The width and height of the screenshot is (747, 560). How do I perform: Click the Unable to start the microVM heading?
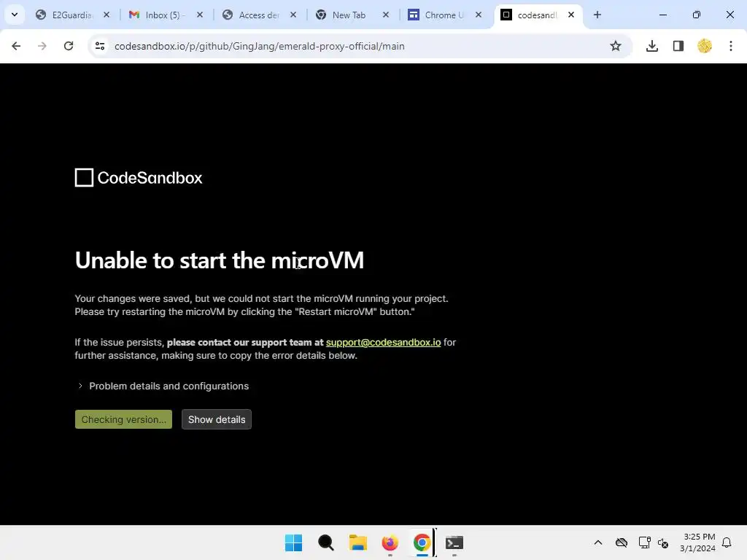click(x=219, y=260)
